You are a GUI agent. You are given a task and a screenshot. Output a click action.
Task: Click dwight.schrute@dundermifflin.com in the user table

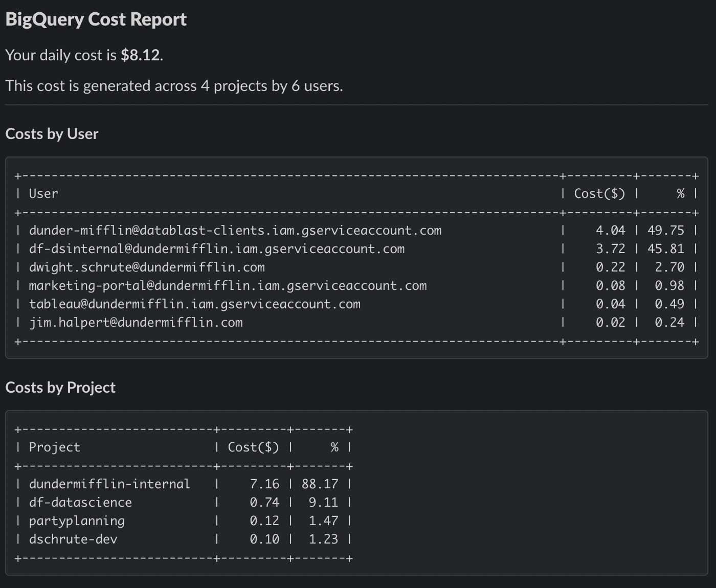(147, 267)
